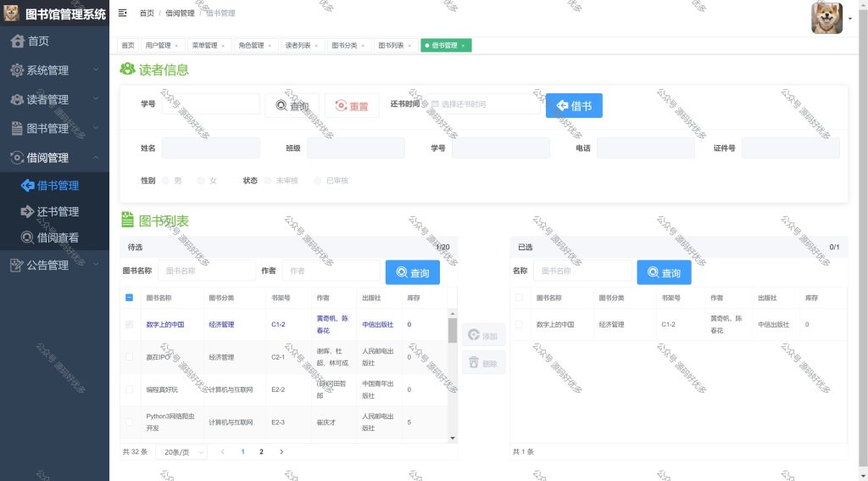
Task: Click the 借阅管理 circle icon
Action: click(17, 158)
